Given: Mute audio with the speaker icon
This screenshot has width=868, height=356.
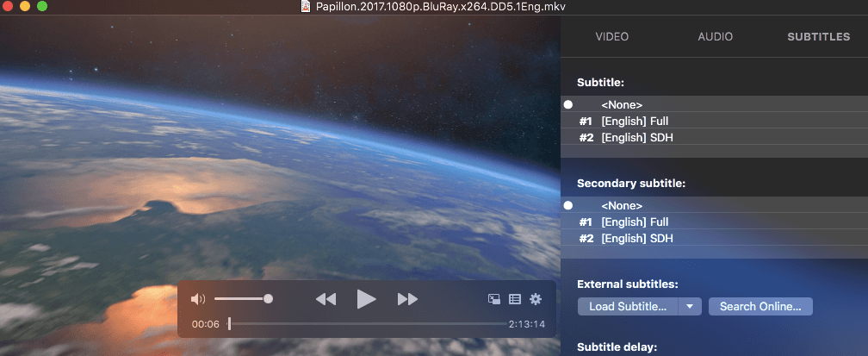Looking at the screenshot, I should (x=198, y=299).
